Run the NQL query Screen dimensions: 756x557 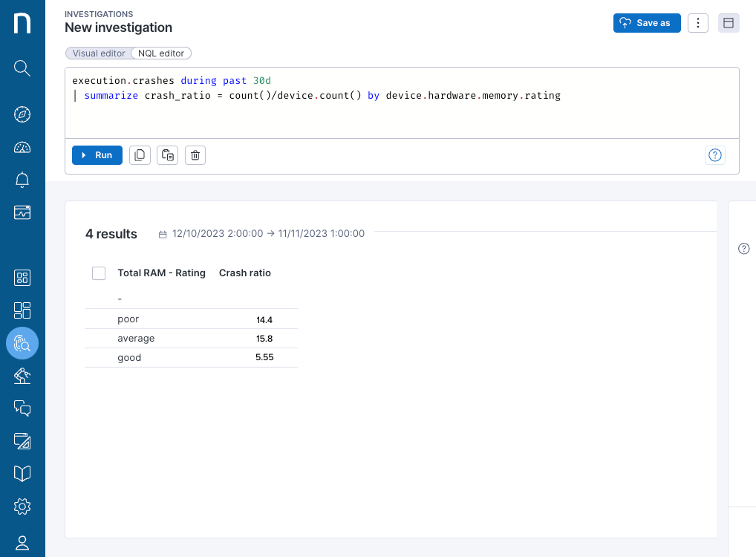[97, 155]
